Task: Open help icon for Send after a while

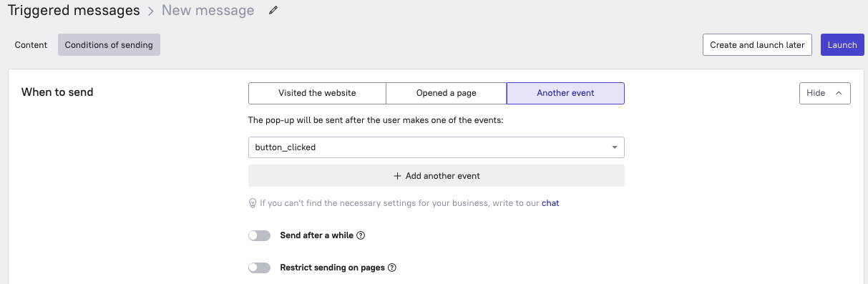Action: [361, 235]
